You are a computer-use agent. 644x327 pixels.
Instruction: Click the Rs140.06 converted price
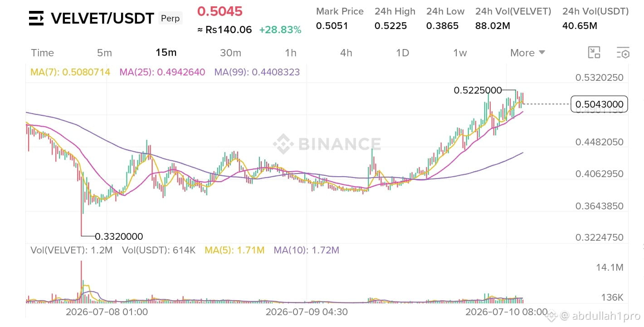pyautogui.click(x=225, y=30)
